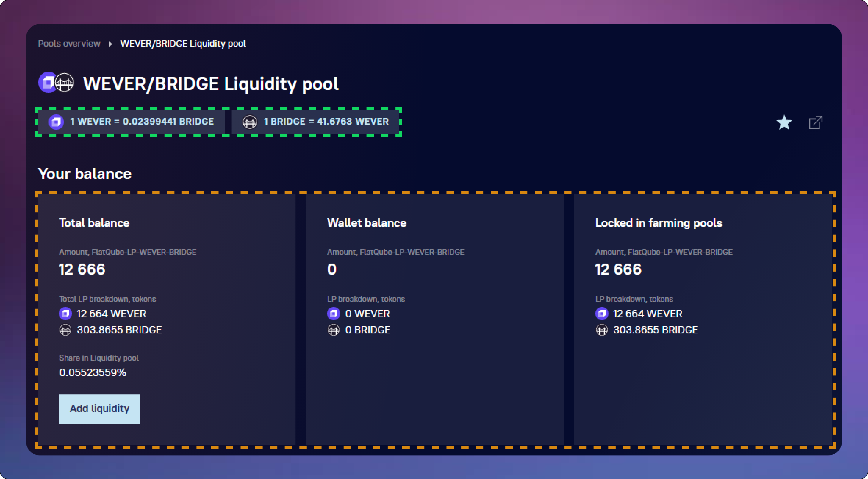Click the WEVER/BRIDGE Liquidity pool breadcrumb
Image resolution: width=868 pixels, height=479 pixels.
(183, 44)
